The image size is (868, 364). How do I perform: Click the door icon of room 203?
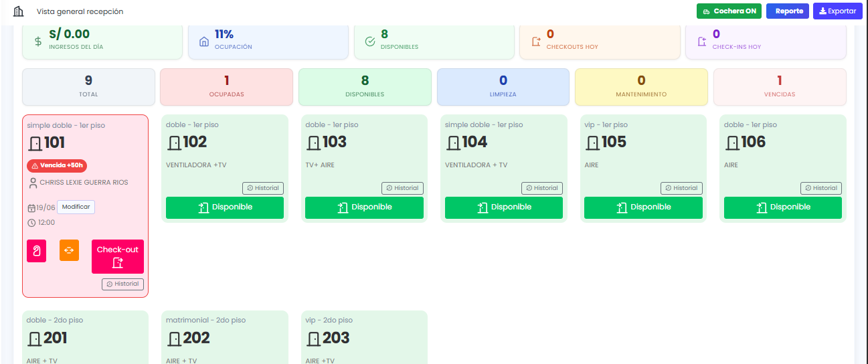tap(314, 339)
